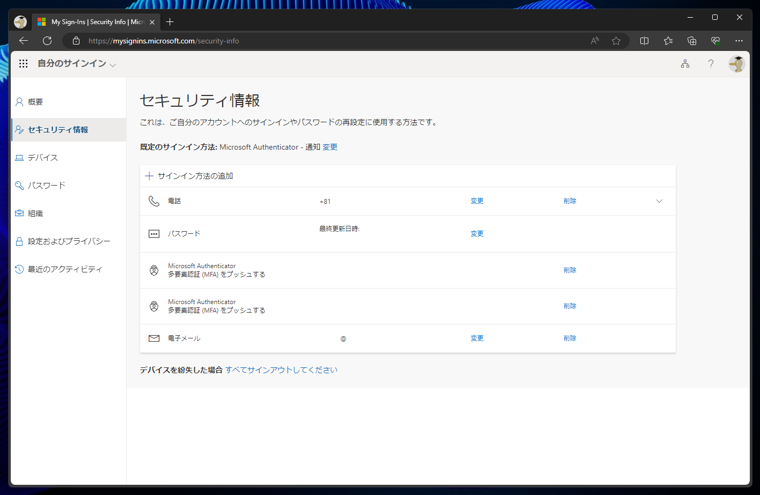Click the second Microsoft Authenticator row icon

(x=154, y=306)
